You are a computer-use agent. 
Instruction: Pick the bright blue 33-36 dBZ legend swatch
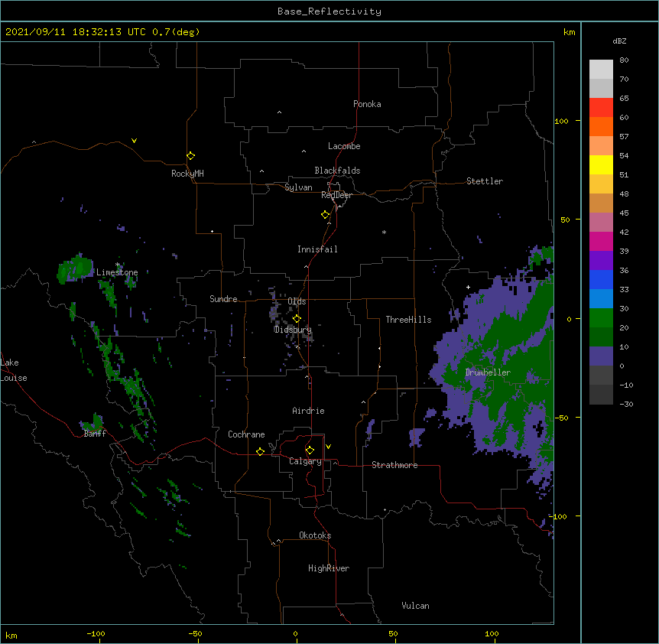pos(601,279)
